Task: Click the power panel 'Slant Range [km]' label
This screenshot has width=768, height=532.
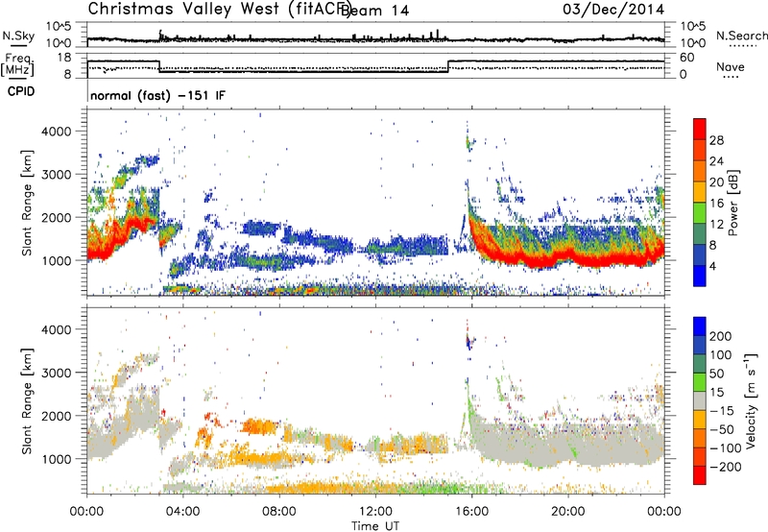Action: [x=27, y=203]
